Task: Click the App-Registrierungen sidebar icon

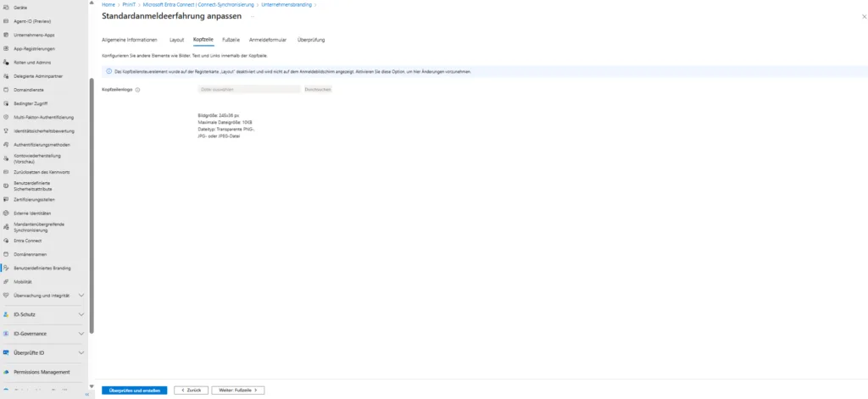Action: 6,48
